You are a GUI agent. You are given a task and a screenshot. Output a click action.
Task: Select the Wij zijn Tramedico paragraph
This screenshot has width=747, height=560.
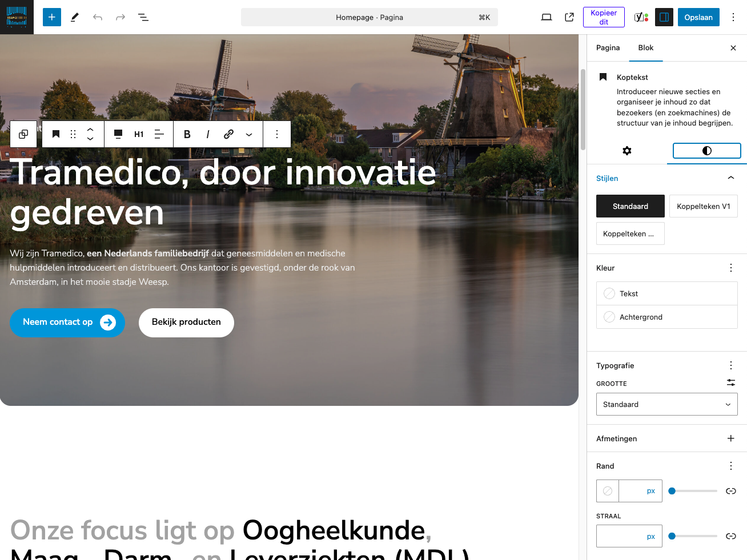click(183, 268)
